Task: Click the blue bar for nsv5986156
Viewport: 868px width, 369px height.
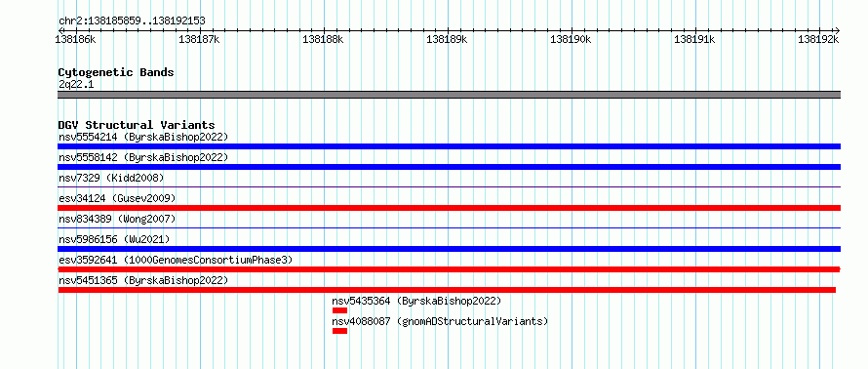Action: click(449, 249)
